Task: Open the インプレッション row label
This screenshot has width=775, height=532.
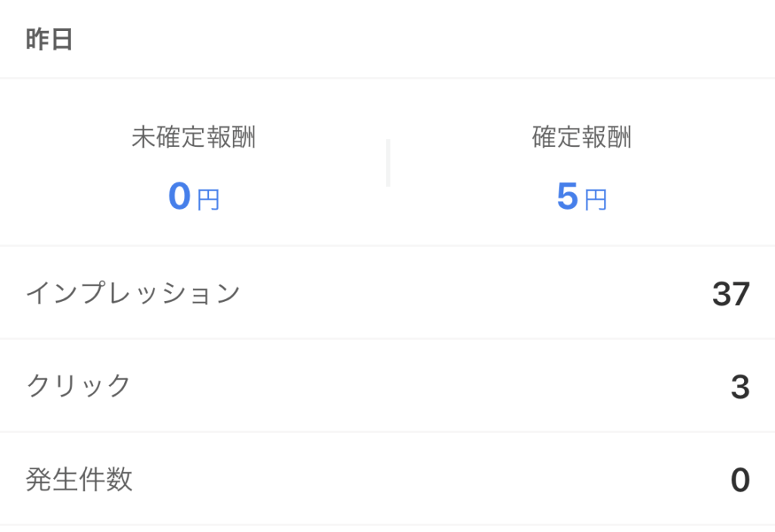Action: tap(133, 293)
